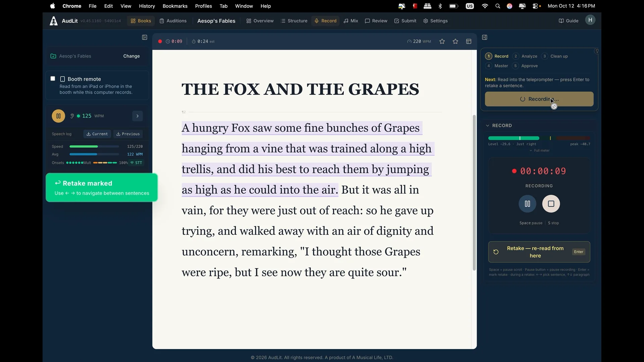Download the Current speech log

[97, 134]
